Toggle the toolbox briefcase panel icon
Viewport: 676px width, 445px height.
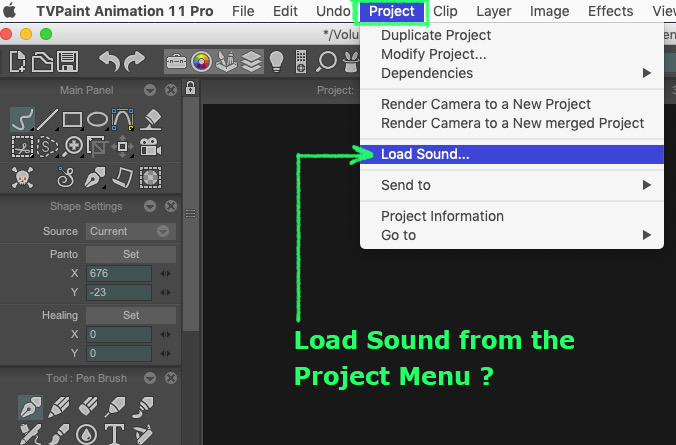[x=176, y=62]
